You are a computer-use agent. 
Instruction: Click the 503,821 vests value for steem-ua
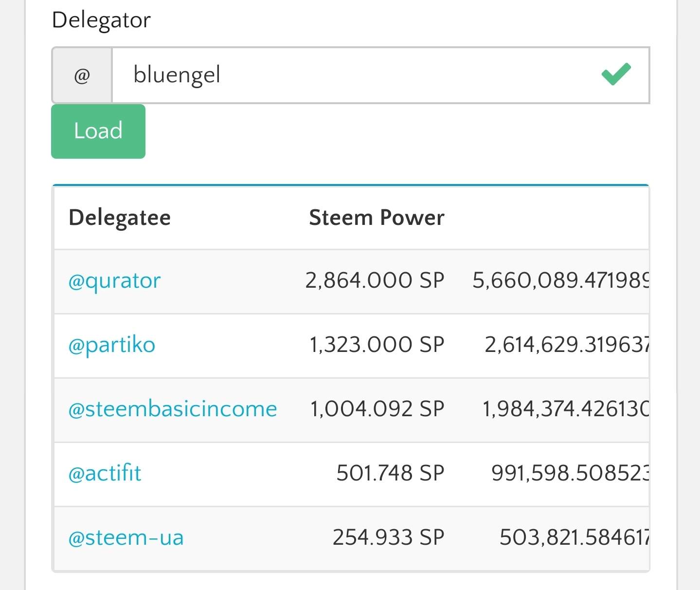(x=574, y=538)
